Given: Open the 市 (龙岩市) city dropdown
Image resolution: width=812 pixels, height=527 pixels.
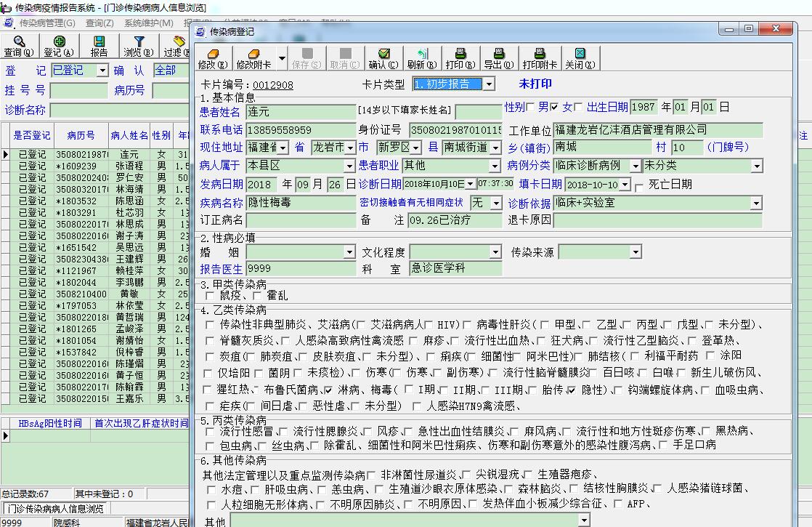Looking at the screenshot, I should (x=351, y=148).
